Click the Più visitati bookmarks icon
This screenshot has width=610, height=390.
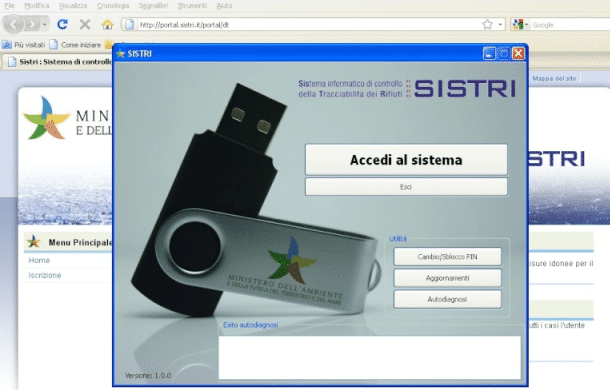tap(7, 45)
